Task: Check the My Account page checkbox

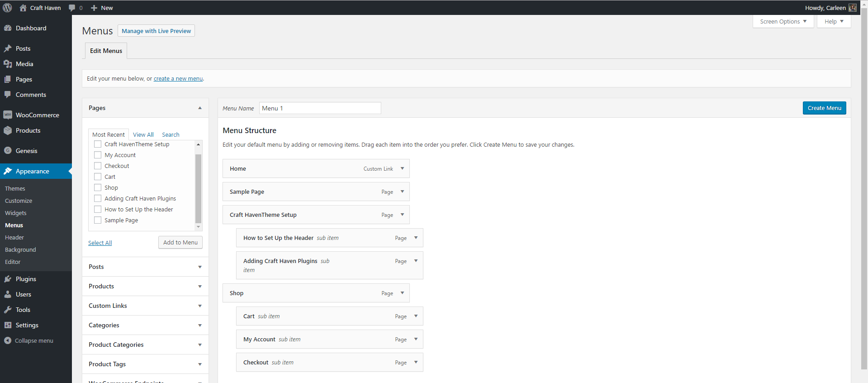Action: (x=98, y=155)
